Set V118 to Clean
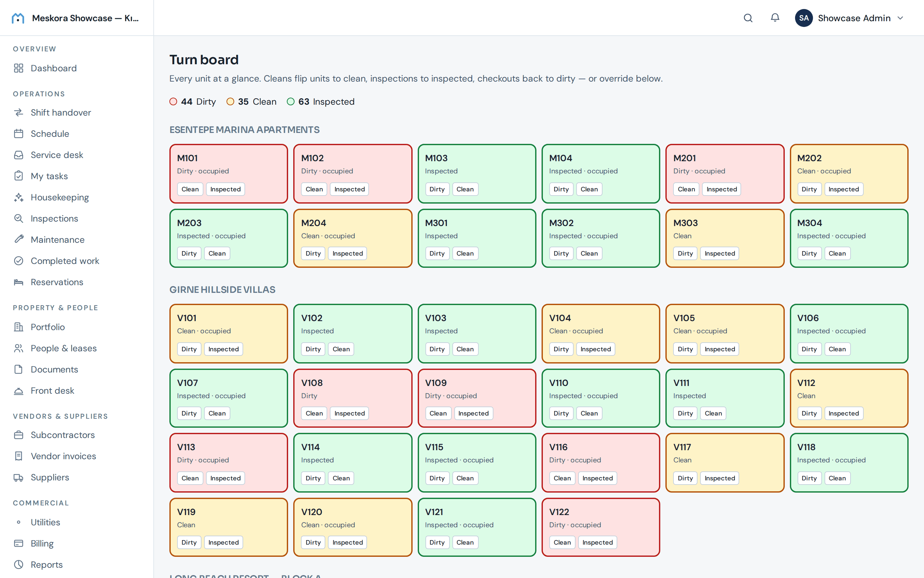The image size is (924, 578). coord(837,478)
